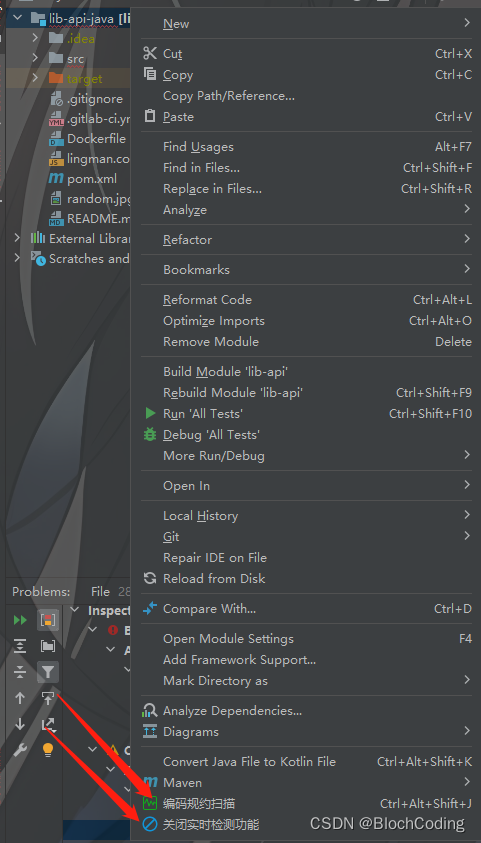Toggle Group by severity button

pos(48,620)
